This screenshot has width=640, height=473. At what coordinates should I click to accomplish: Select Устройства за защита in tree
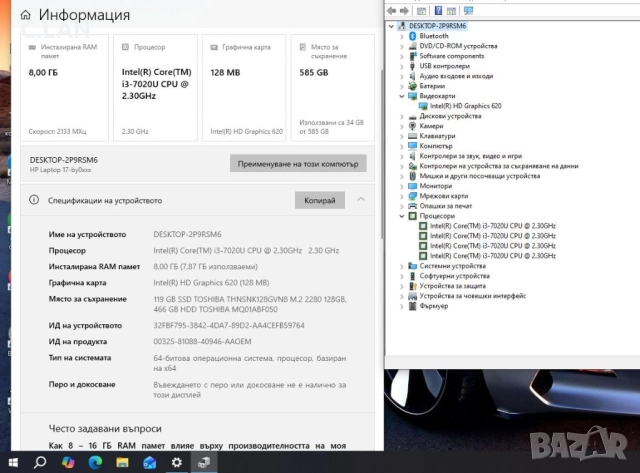453,286
